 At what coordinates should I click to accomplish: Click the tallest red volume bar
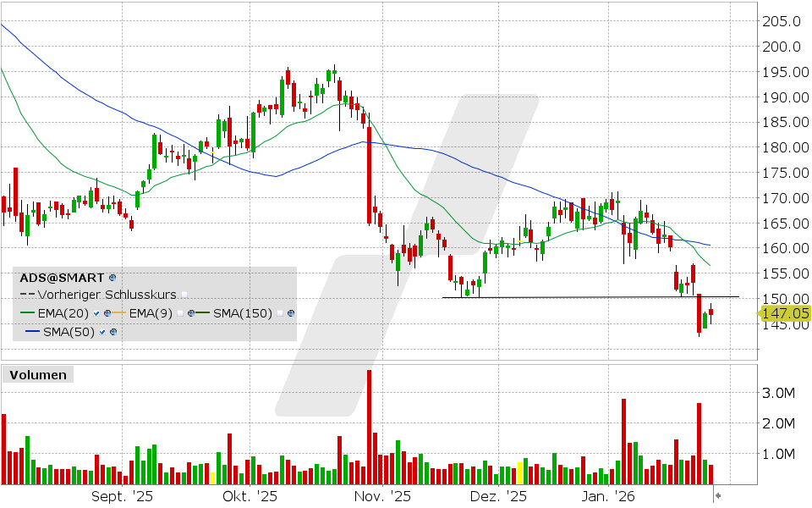tap(369, 423)
